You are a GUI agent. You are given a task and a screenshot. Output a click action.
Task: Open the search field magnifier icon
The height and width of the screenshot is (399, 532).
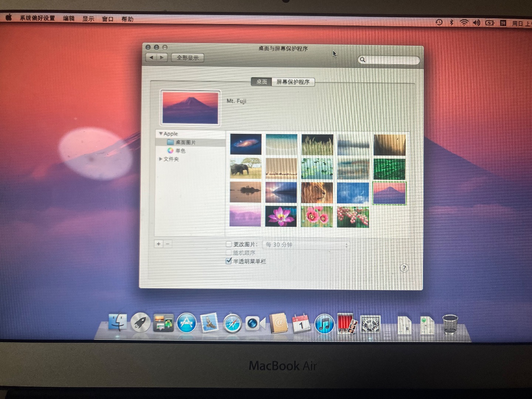(x=363, y=59)
